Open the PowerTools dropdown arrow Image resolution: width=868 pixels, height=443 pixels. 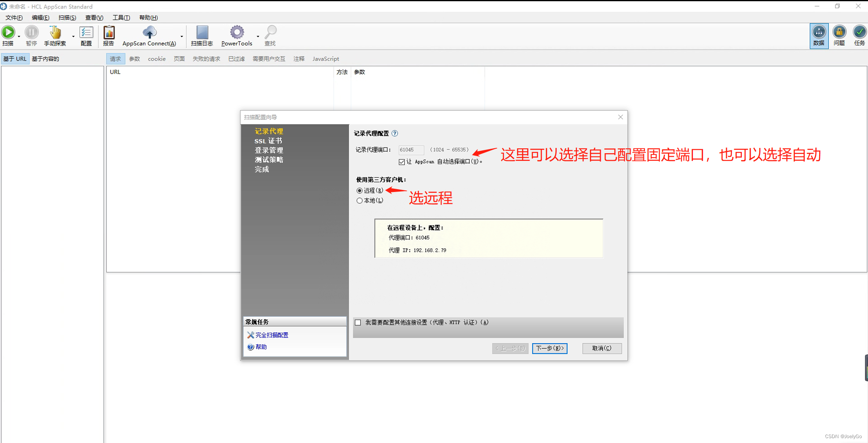[x=258, y=38]
